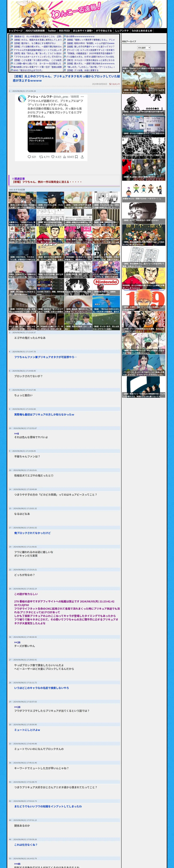Click blue comment ミュートにしとけよw
Screen dimensions: 174x868
click(27, 730)
